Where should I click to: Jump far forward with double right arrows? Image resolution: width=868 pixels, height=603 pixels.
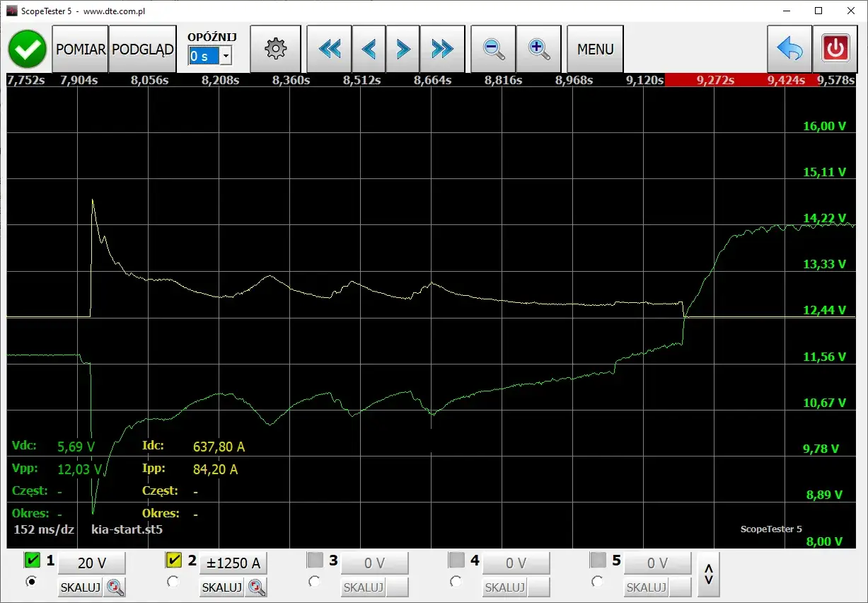[442, 49]
